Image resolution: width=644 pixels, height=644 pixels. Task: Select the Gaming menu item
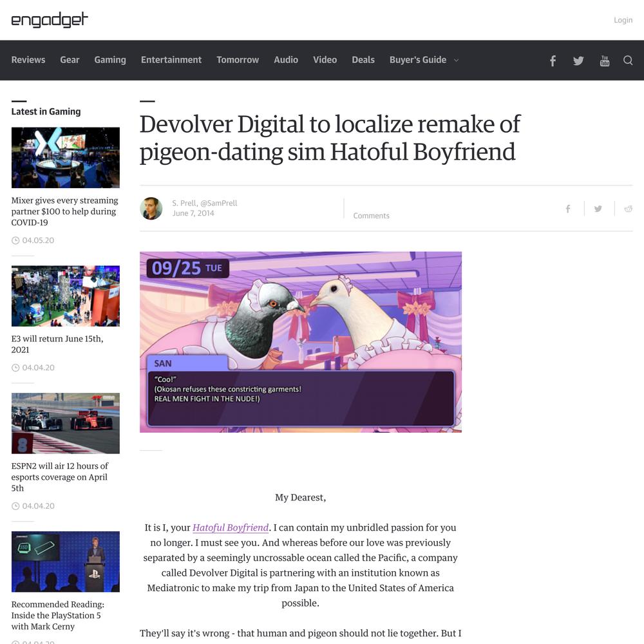point(110,60)
